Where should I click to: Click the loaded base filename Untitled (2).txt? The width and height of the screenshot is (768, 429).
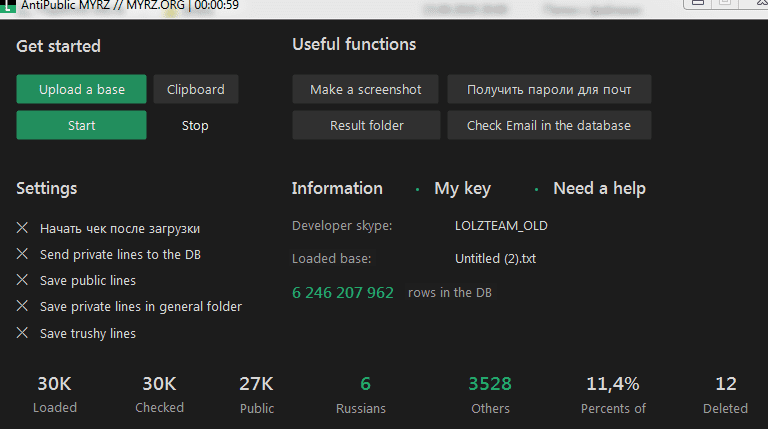point(495,258)
